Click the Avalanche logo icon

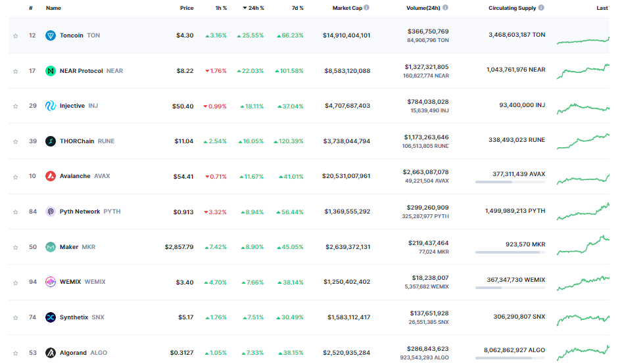click(x=51, y=176)
